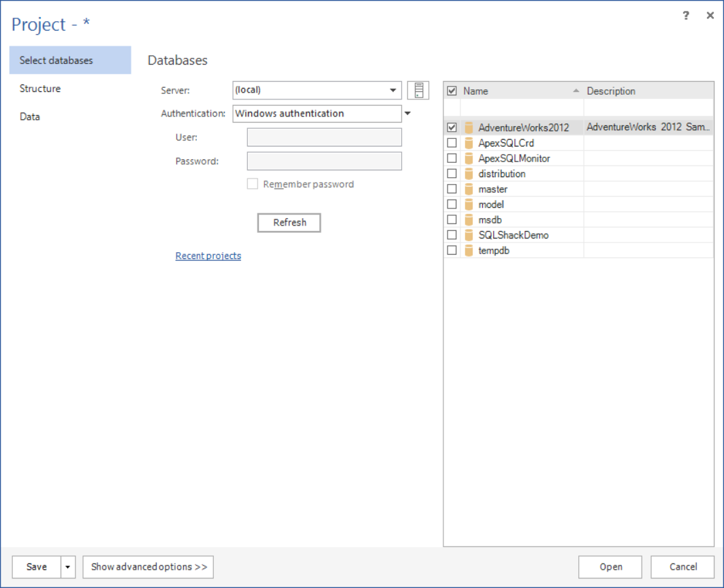Uncheck the AdventureWorks2012 database checkbox
Image resolution: width=724 pixels, height=588 pixels.
[x=452, y=127]
